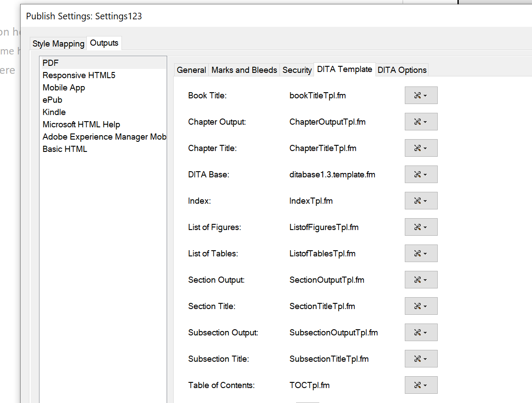Open the tool icon for Subsection Output
Screen dimensions: 532x403
coord(418,332)
